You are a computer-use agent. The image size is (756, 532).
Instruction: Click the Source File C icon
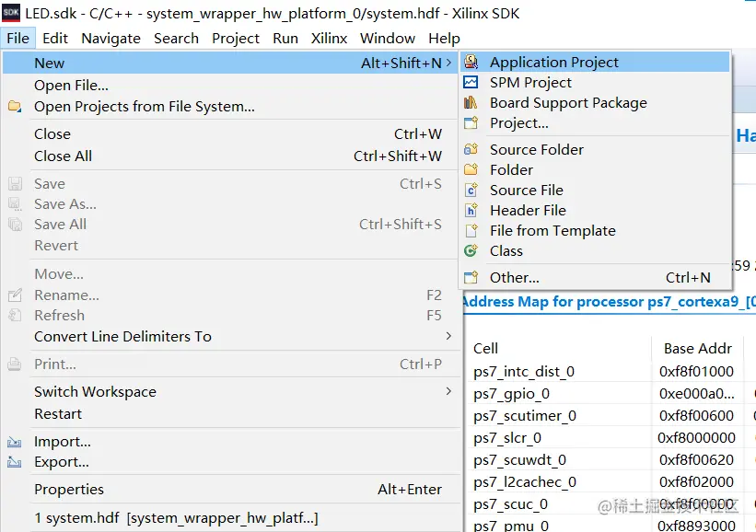tap(471, 190)
